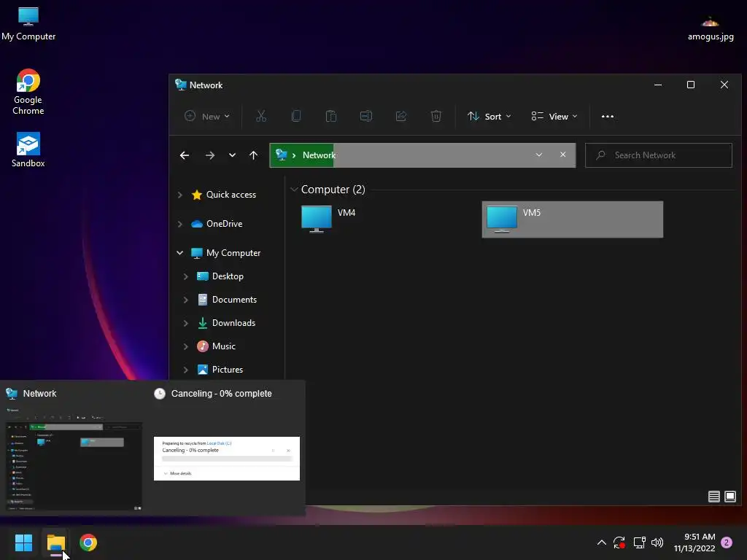Viewport: 747px width, 560px height.
Task: Select the Network taskbar preview thumbnail
Action: pos(74,458)
